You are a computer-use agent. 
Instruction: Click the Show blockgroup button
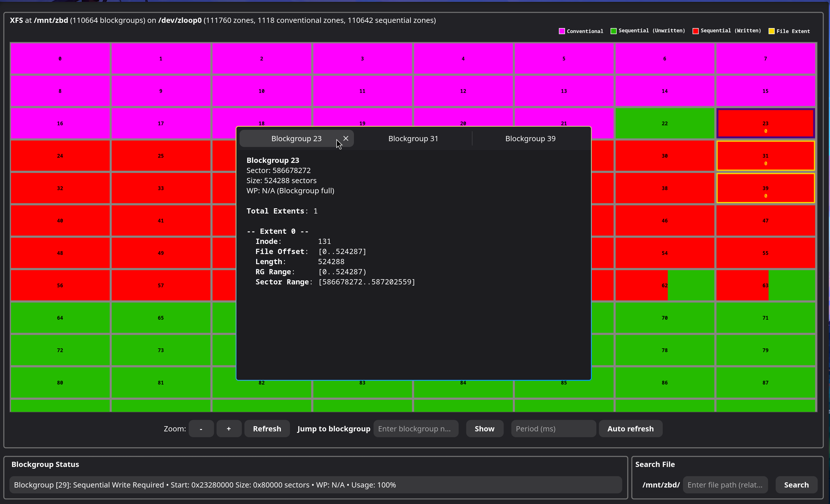click(484, 428)
